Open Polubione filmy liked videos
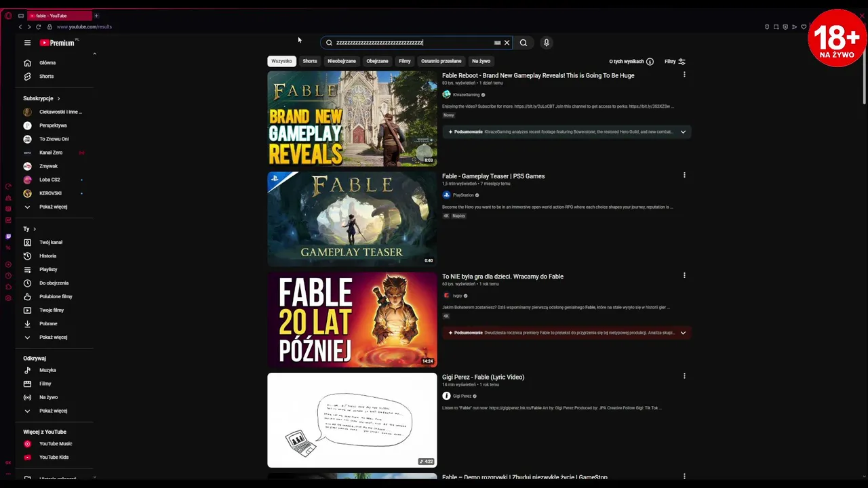Screen dimensions: 868x488 click(54, 296)
